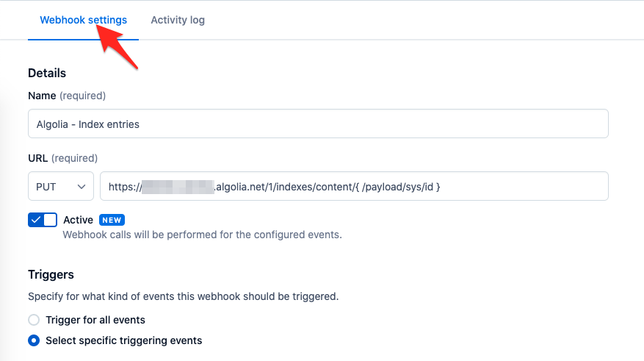Focus the webhook Name input field
Image resolution: width=644 pixels, height=361 pixels.
coord(318,124)
